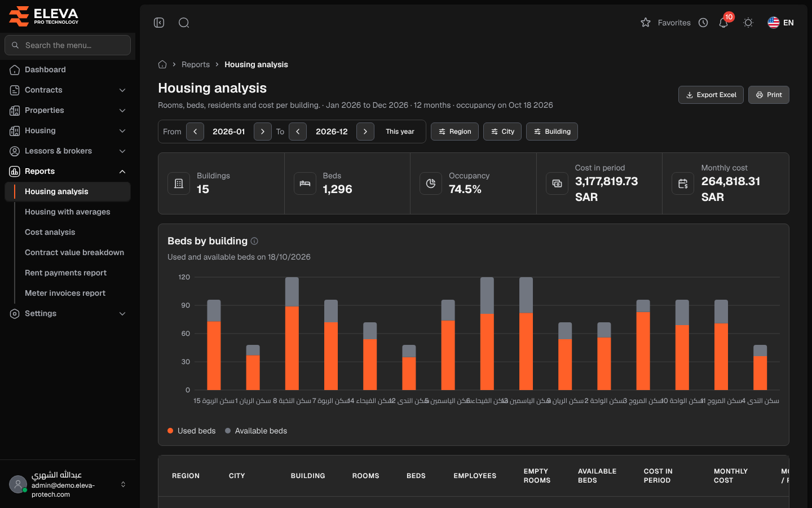
Task: Click the Favorites star icon
Action: (646, 23)
